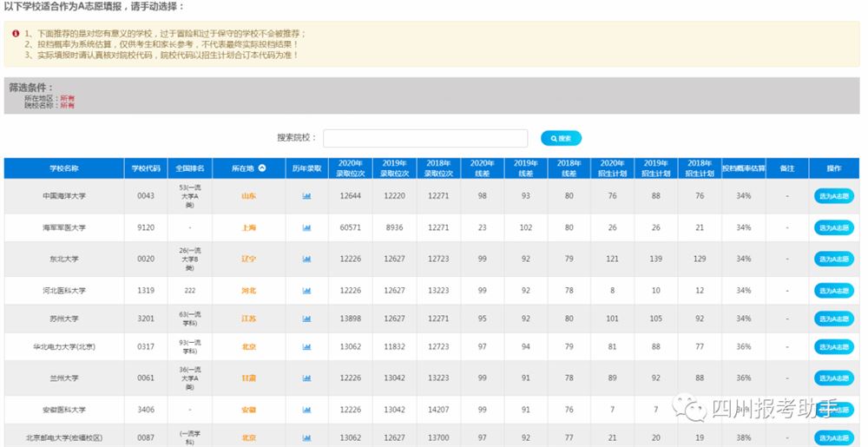Screen dimensions: 868x447
Task: Click the 13898 admission rank value
Action: [351, 319]
